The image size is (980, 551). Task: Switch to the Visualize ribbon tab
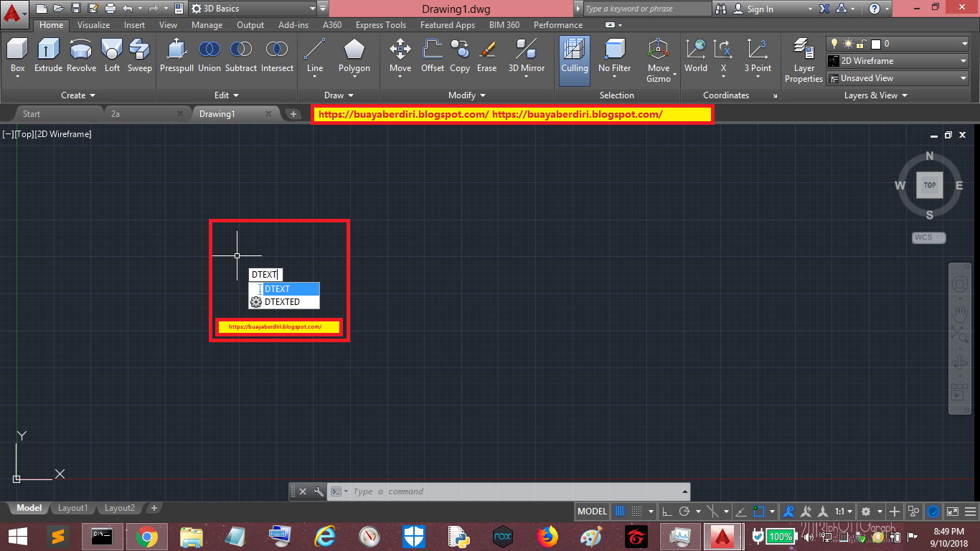coord(93,24)
